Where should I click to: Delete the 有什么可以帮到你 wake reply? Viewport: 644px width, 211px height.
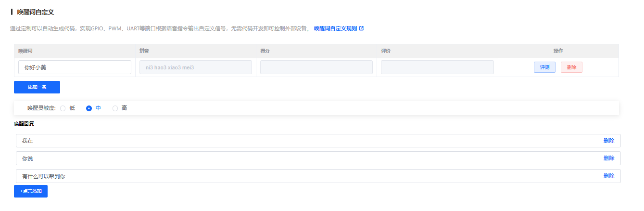click(608, 176)
